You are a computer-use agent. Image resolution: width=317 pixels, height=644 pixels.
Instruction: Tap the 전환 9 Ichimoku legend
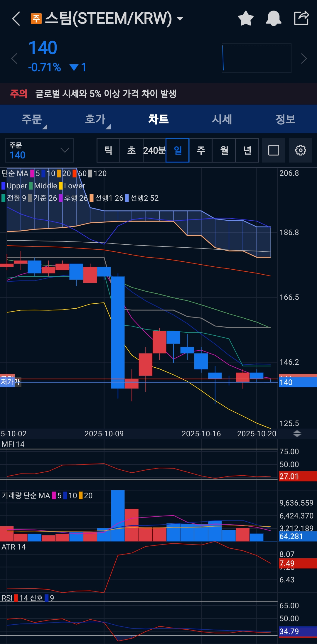click(14, 198)
